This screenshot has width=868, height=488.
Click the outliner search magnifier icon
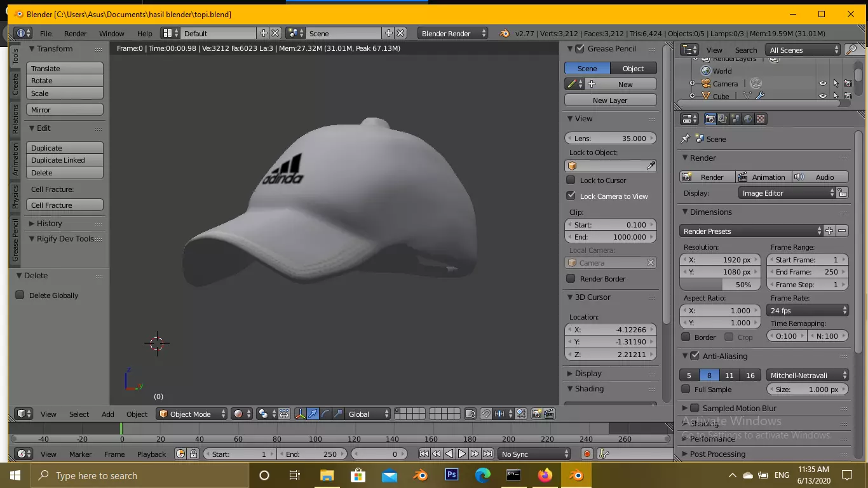coord(853,50)
